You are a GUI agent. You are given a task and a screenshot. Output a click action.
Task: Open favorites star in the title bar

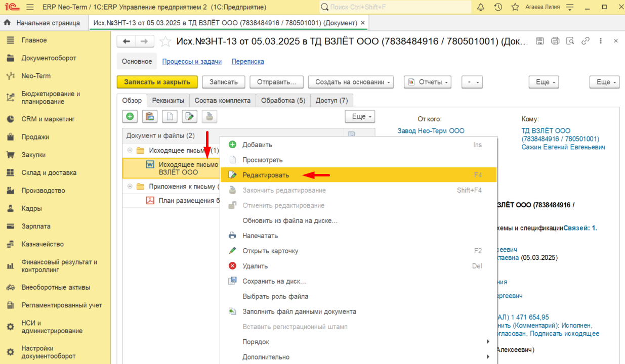tap(515, 7)
